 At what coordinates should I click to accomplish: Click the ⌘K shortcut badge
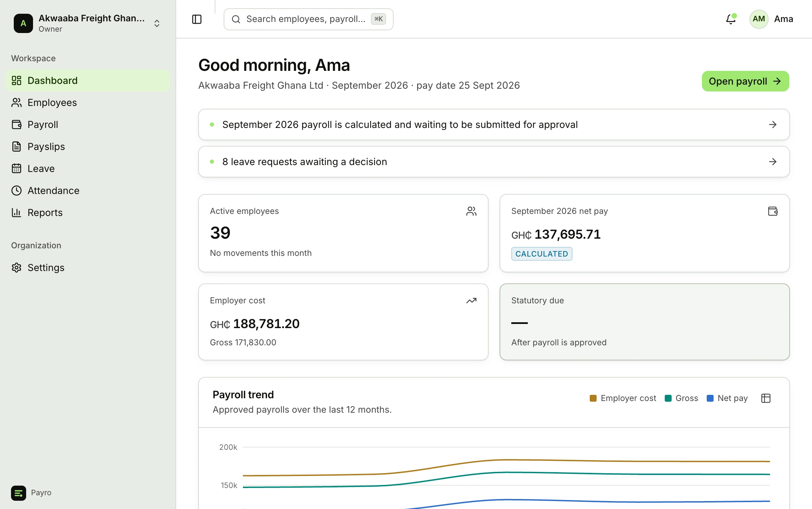[378, 19]
